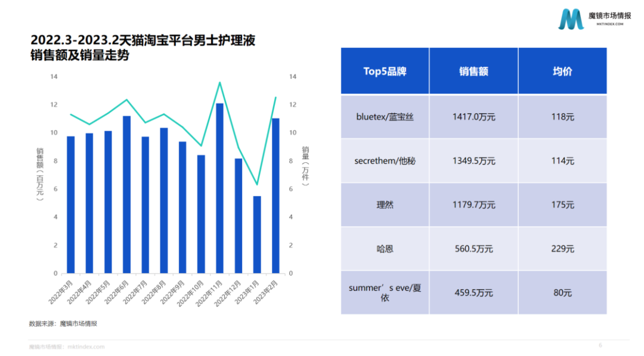The width and height of the screenshot is (644, 356).
Task: Select the 2022年3月 x-axis label
Action: point(61,292)
